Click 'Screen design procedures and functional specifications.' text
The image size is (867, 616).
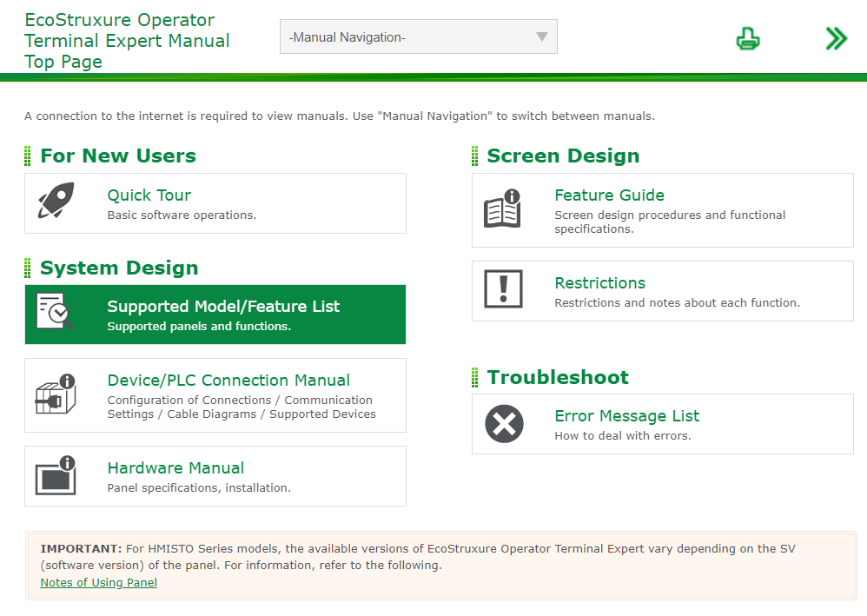click(670, 222)
